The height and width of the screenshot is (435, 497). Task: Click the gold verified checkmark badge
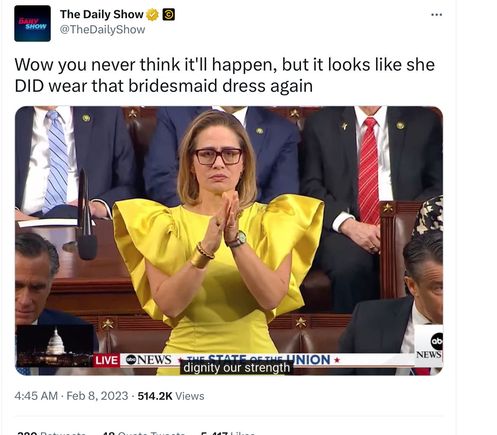click(x=152, y=15)
